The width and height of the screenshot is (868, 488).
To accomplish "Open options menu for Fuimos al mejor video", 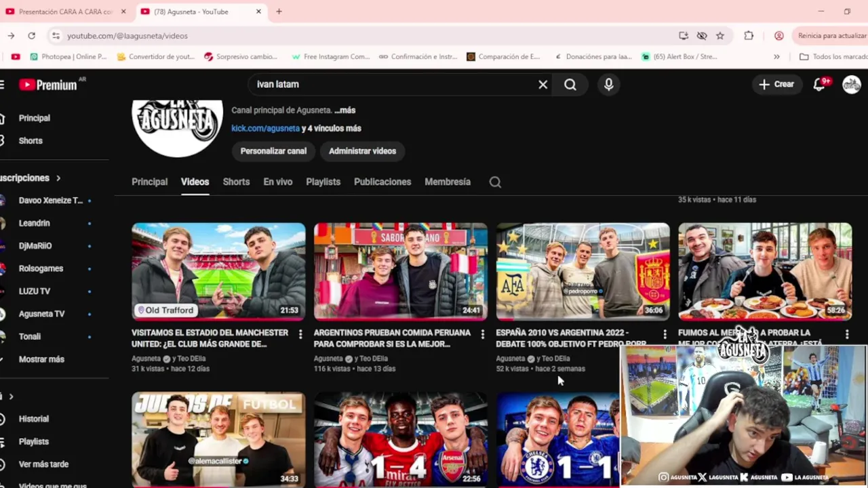I will 847,334.
